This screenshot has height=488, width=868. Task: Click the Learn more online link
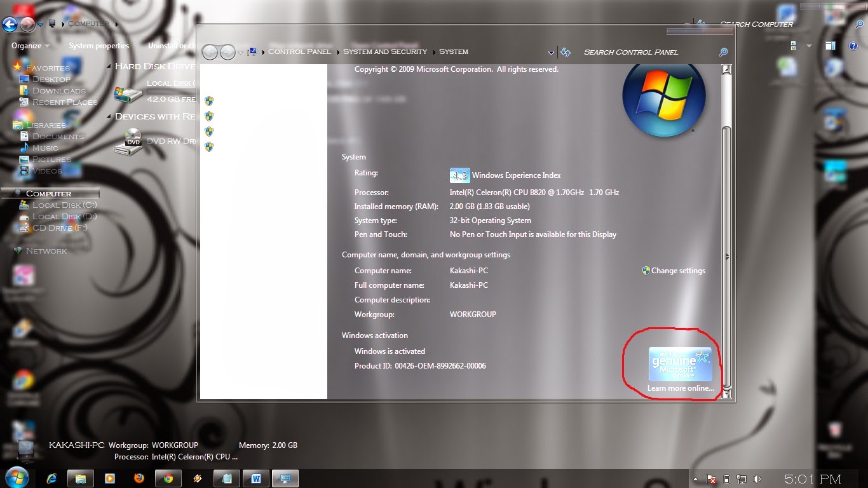[x=681, y=388]
